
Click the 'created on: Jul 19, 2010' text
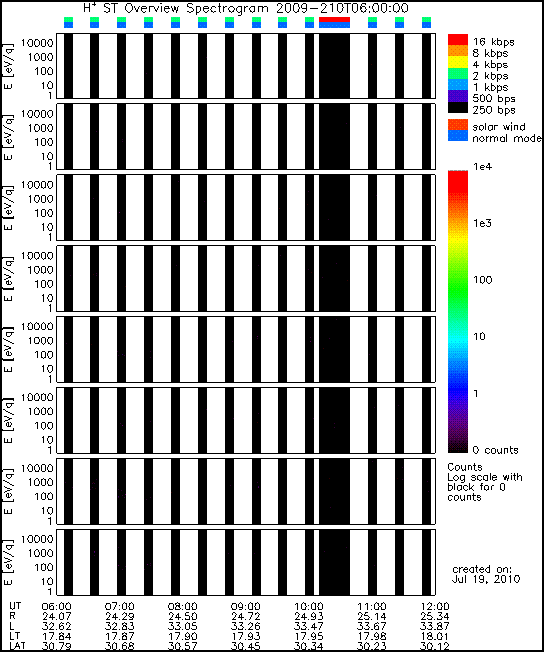tap(486, 574)
